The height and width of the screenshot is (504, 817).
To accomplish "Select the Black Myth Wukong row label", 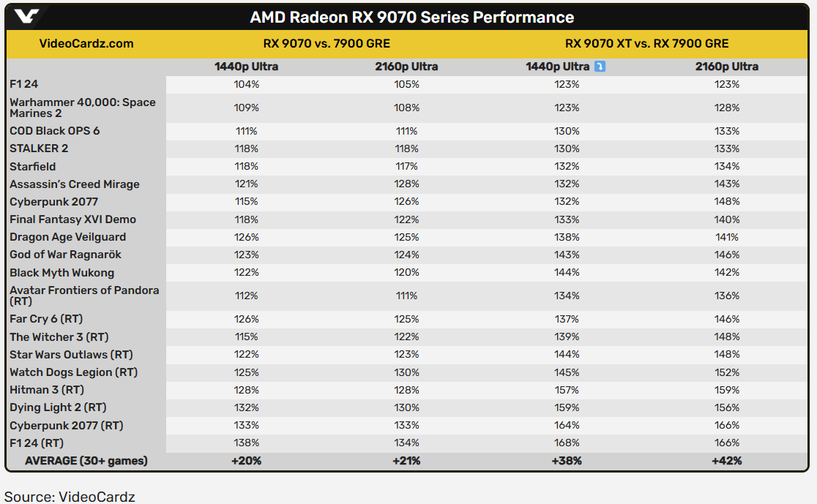I will 61,273.
